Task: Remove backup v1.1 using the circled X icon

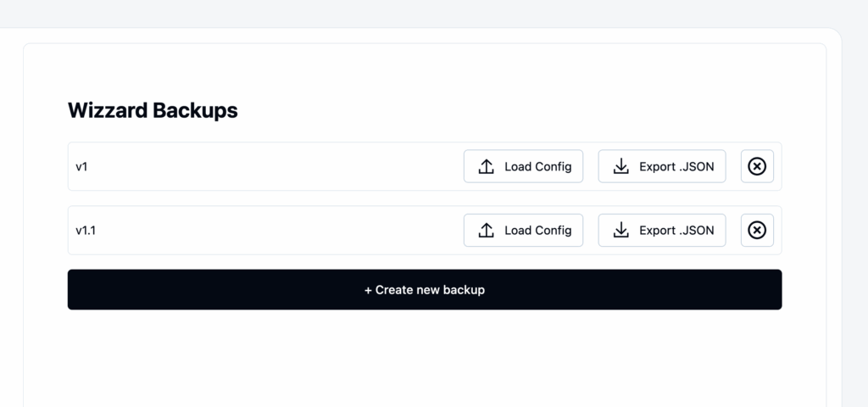Action: 757,230
